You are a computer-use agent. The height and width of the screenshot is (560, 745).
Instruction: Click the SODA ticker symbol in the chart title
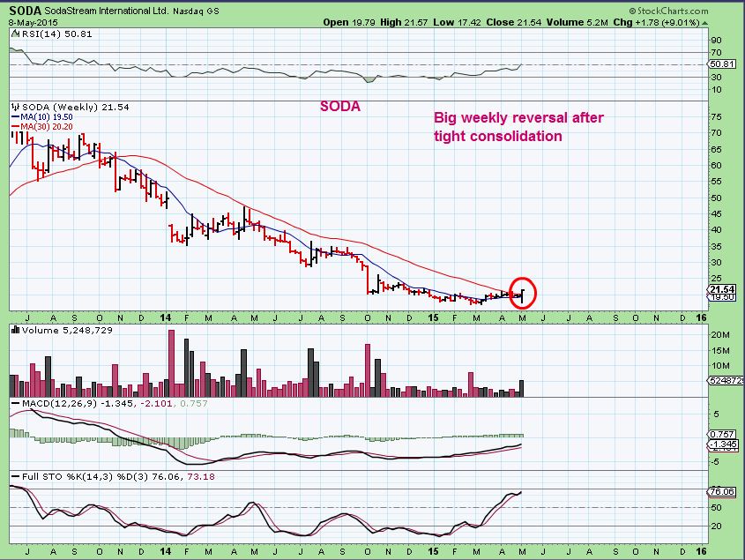pos(26,11)
